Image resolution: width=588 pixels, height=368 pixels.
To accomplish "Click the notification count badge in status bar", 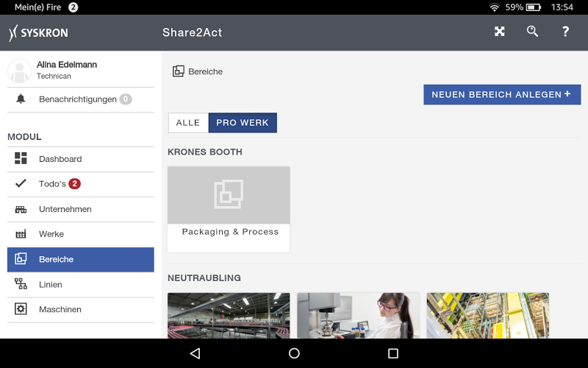I will [73, 7].
